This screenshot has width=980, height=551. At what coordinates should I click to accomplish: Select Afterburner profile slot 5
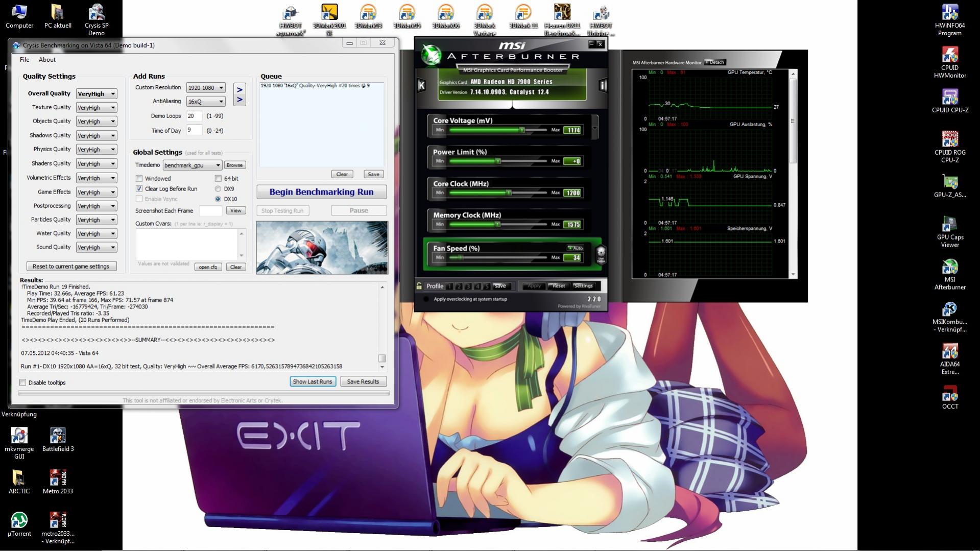(487, 286)
